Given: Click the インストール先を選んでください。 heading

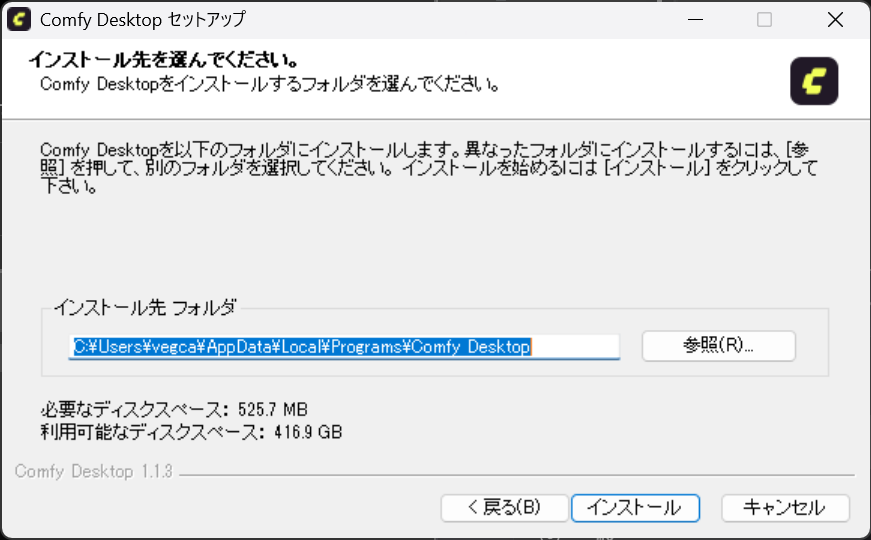Looking at the screenshot, I should point(164,59).
